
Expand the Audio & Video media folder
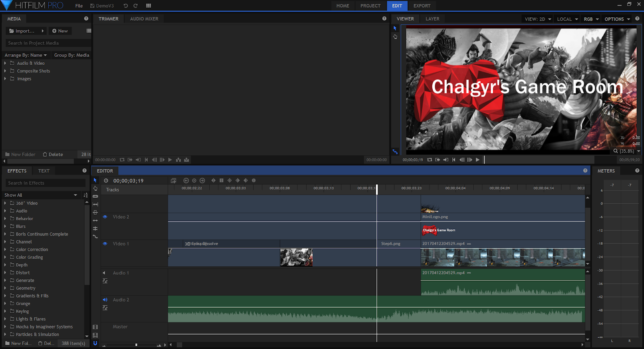[x=5, y=63]
